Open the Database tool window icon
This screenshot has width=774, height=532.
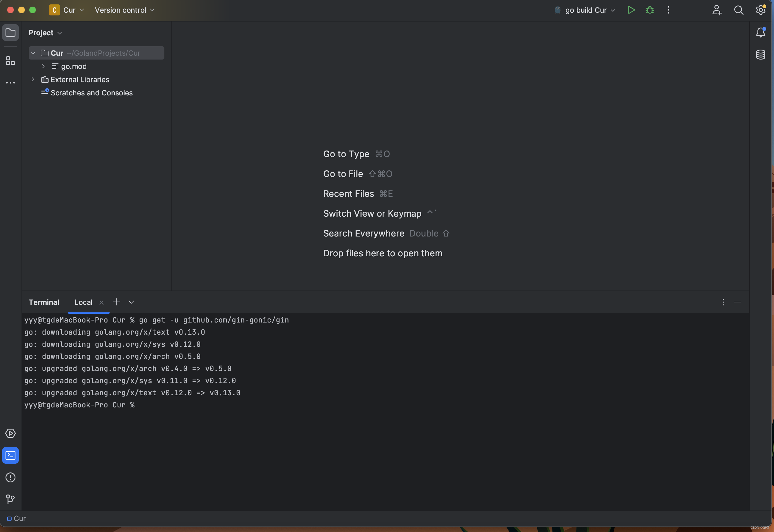pyautogui.click(x=760, y=54)
